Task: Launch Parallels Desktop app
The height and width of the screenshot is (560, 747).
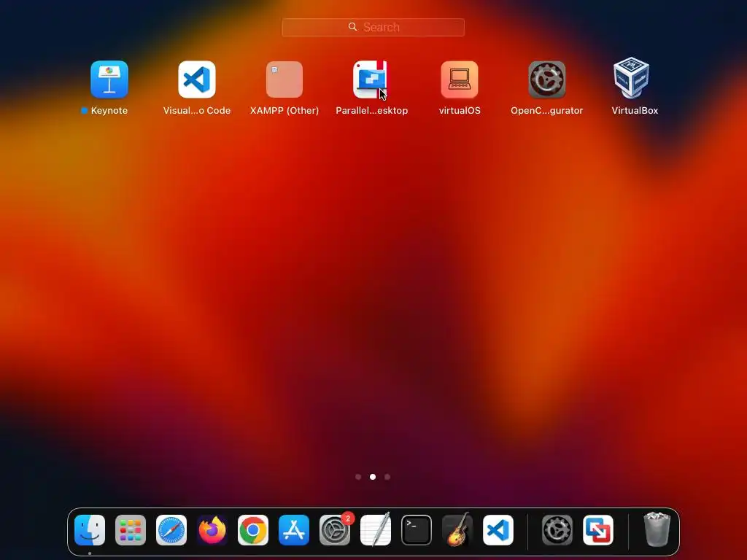Action: 371,79
